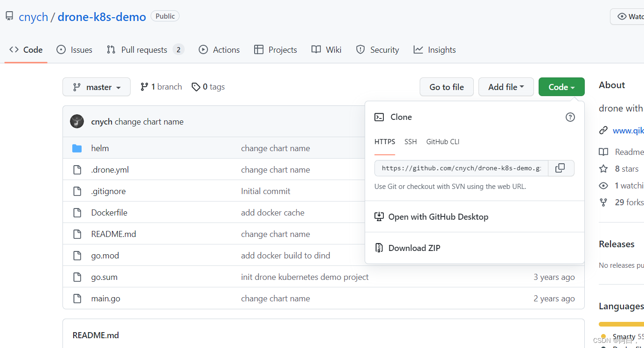Click the terminal icon next to Clone
This screenshot has height=348, width=644.
click(379, 117)
